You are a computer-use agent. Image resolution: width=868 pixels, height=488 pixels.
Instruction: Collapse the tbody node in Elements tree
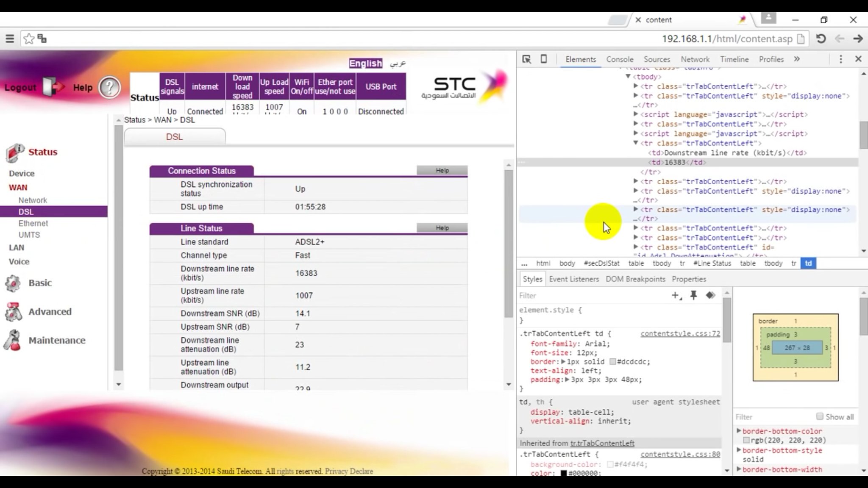click(x=628, y=77)
